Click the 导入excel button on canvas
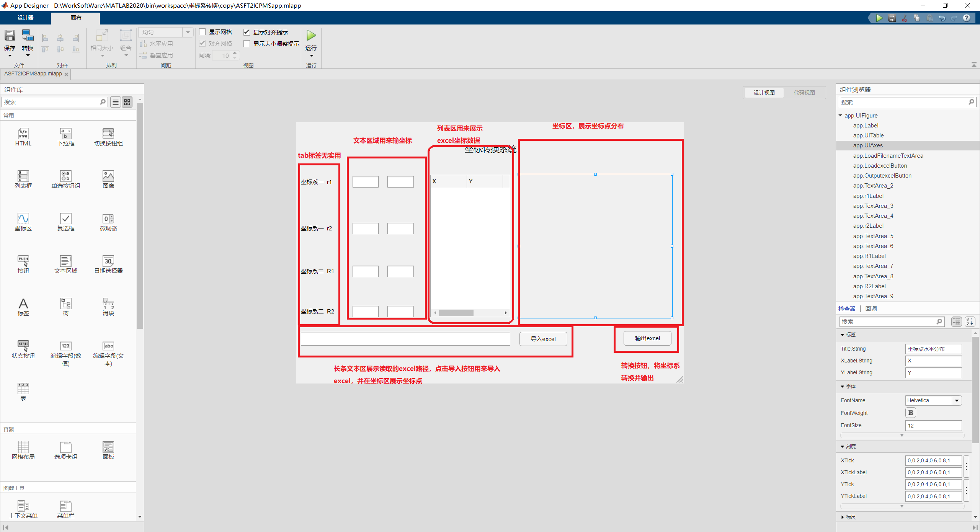Image resolution: width=980 pixels, height=532 pixels. pyautogui.click(x=543, y=339)
